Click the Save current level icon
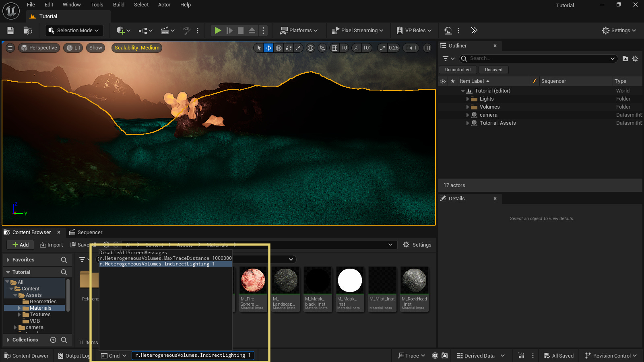Image resolution: width=644 pixels, height=362 pixels. 10,31
